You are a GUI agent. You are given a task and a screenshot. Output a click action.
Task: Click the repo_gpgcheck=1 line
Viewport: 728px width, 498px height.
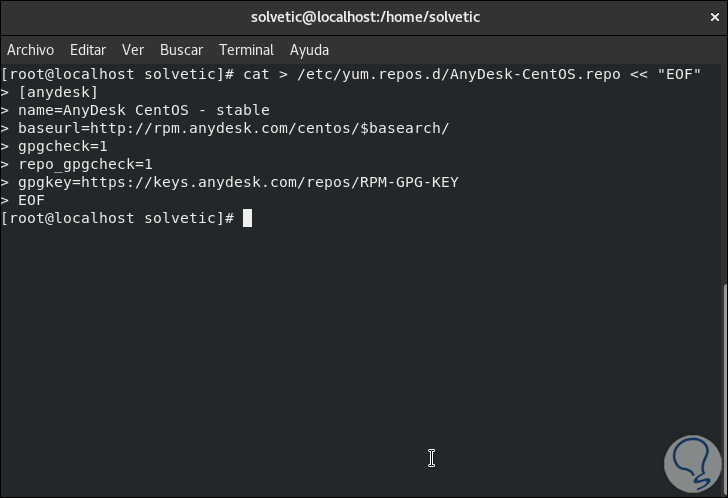(85, 164)
